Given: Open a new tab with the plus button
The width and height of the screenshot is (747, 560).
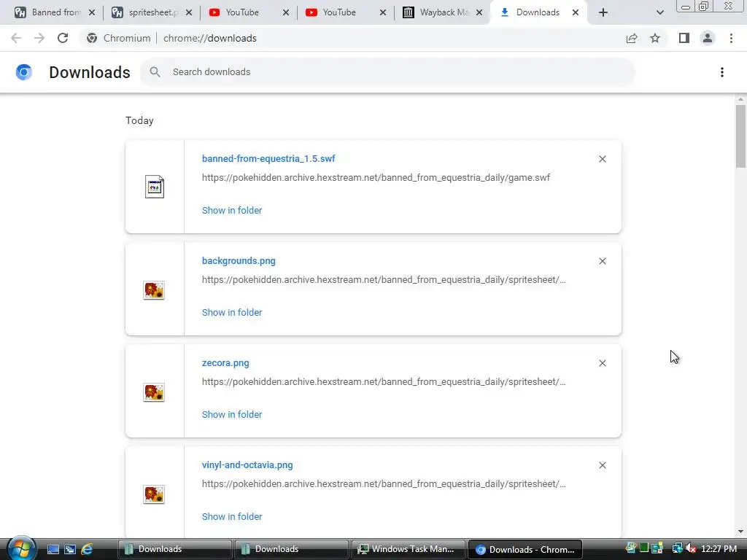Looking at the screenshot, I should pos(603,12).
